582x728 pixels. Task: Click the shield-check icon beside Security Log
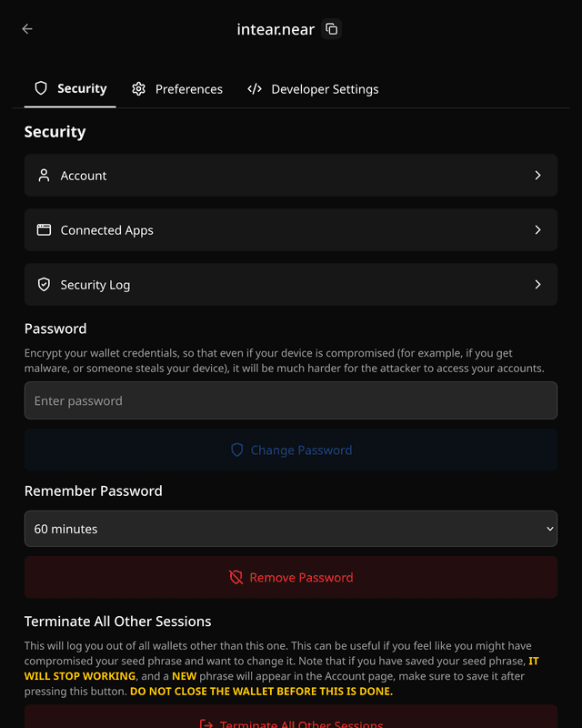pos(44,284)
